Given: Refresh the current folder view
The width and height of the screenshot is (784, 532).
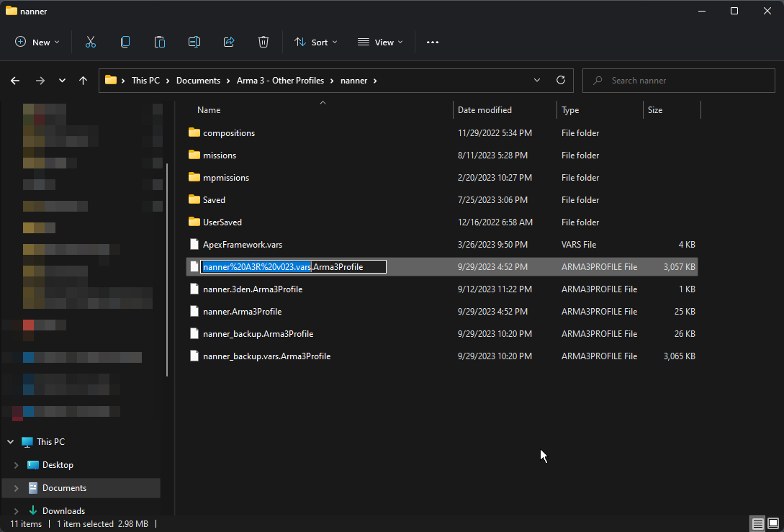Looking at the screenshot, I should 561,81.
